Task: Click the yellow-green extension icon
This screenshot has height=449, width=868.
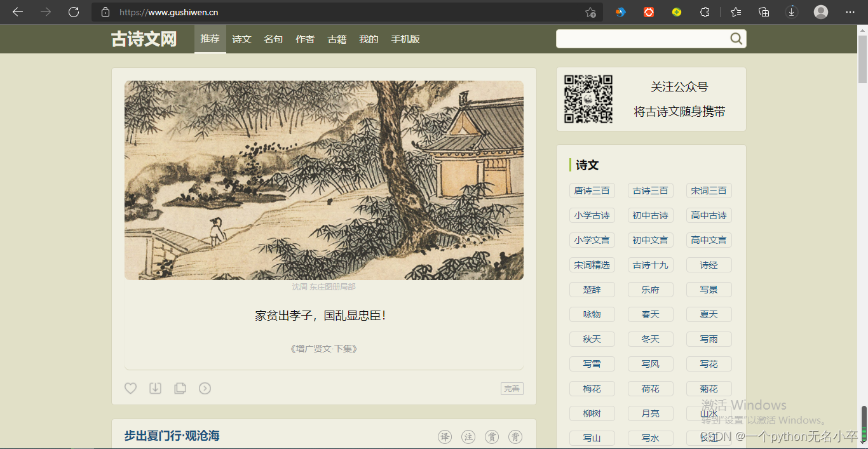Action: click(677, 12)
